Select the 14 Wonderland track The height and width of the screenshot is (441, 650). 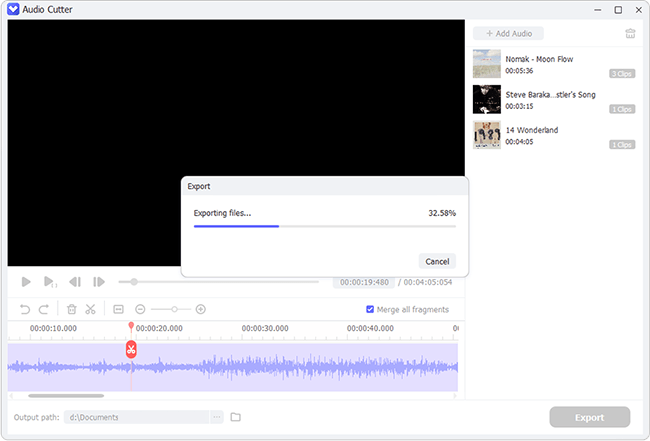[554, 135]
